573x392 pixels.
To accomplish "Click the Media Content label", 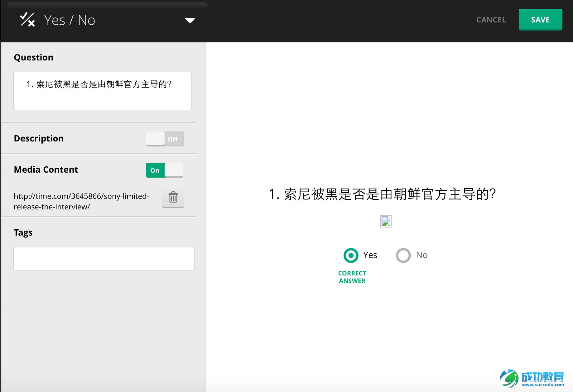I will click(x=46, y=170).
